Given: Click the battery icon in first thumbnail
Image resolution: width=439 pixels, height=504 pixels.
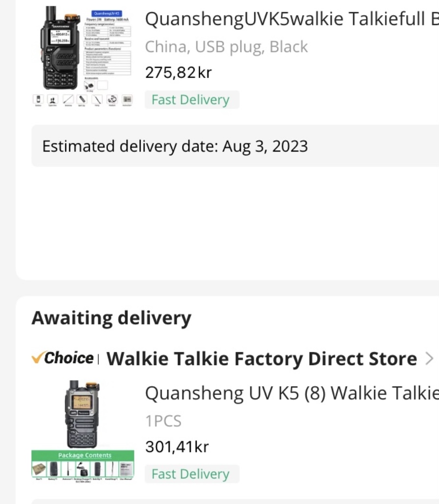Looking at the screenshot, I should point(39,99).
